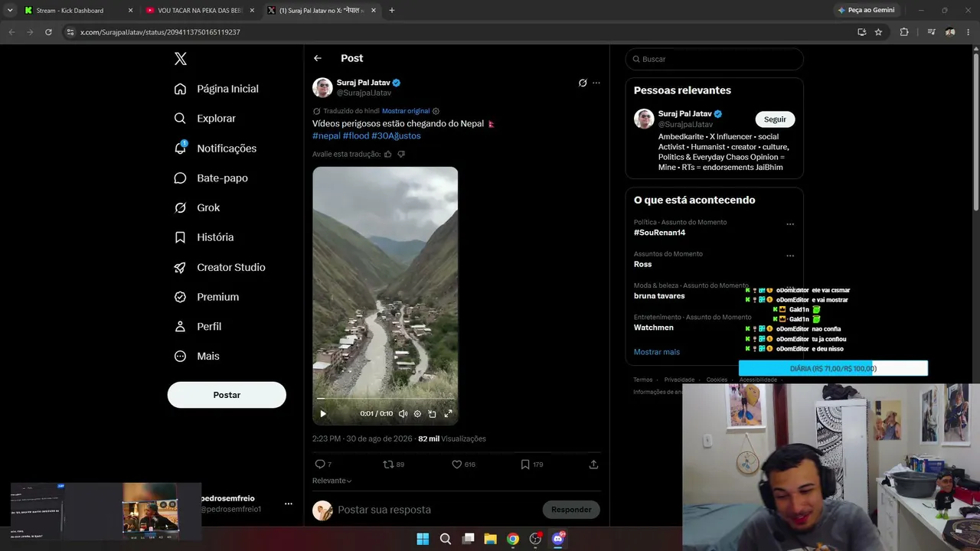The height and width of the screenshot is (551, 980).
Task: Open Suraj Pal Jatav's avatar in the post
Action: 322,87
